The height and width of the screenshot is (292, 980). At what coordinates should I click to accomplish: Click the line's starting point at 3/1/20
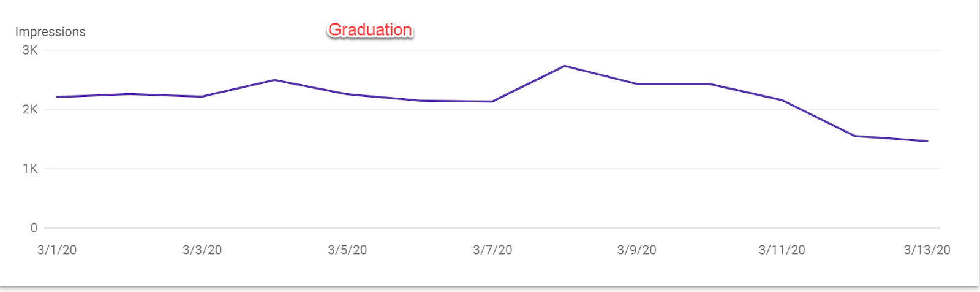pyautogui.click(x=57, y=97)
